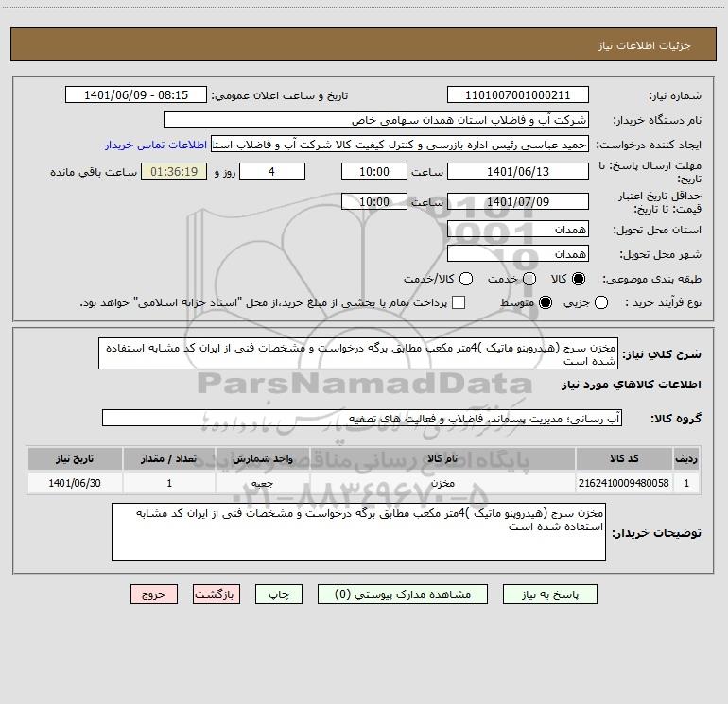Click the خروج exit button

point(154,594)
